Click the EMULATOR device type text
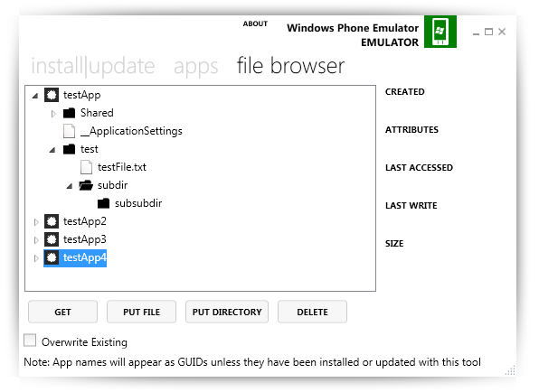The image size is (539, 392). coord(390,42)
